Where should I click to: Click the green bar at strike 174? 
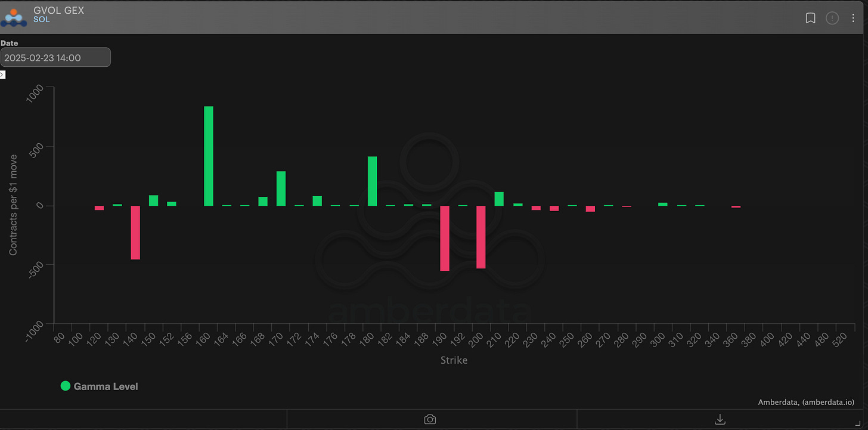point(317,201)
